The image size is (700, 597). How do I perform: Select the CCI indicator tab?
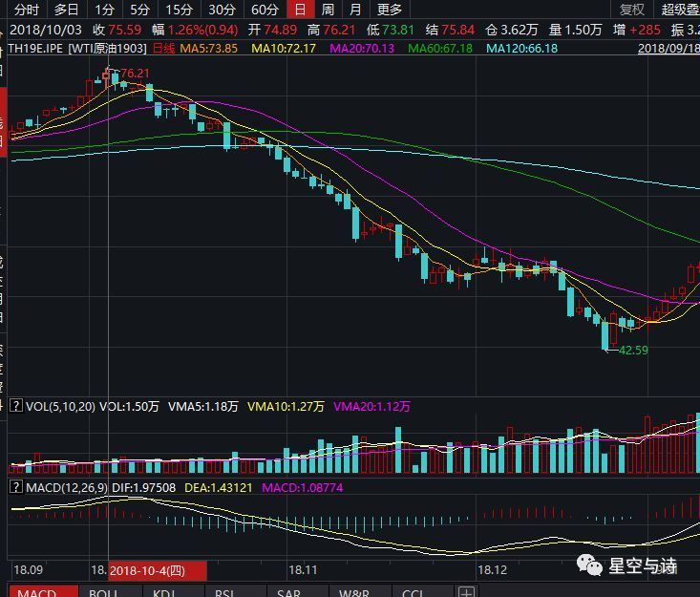click(x=413, y=592)
